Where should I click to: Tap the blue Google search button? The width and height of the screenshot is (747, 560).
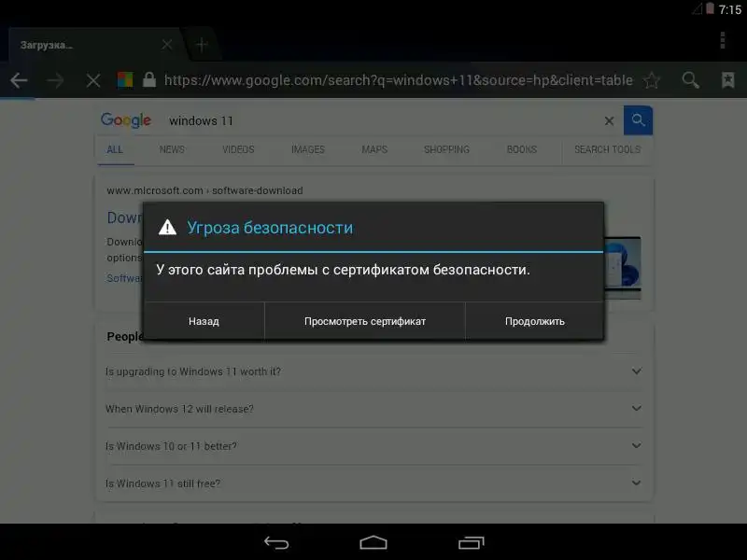638,120
